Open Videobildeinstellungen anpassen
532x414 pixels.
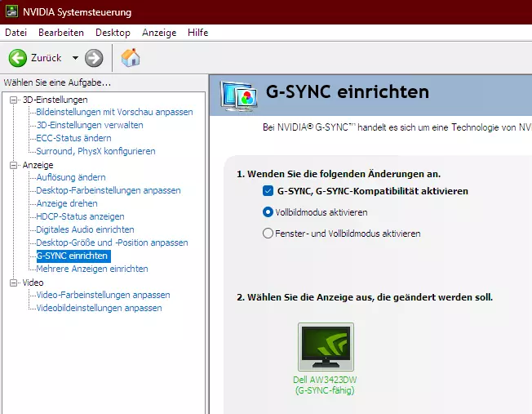[x=99, y=308]
